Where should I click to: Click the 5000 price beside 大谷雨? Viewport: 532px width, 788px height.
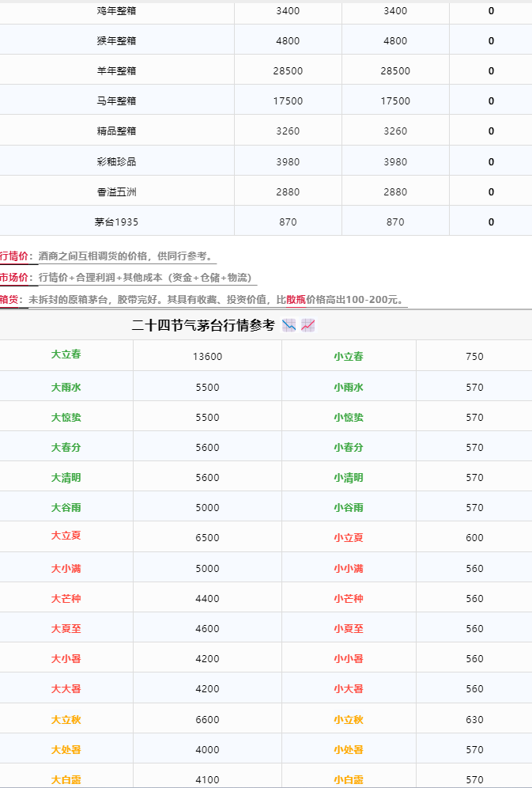207,508
